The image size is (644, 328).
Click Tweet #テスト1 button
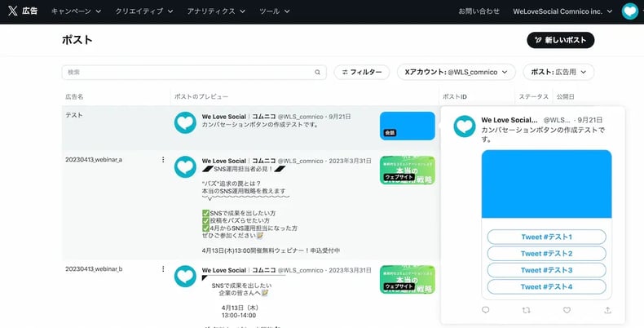click(x=546, y=237)
